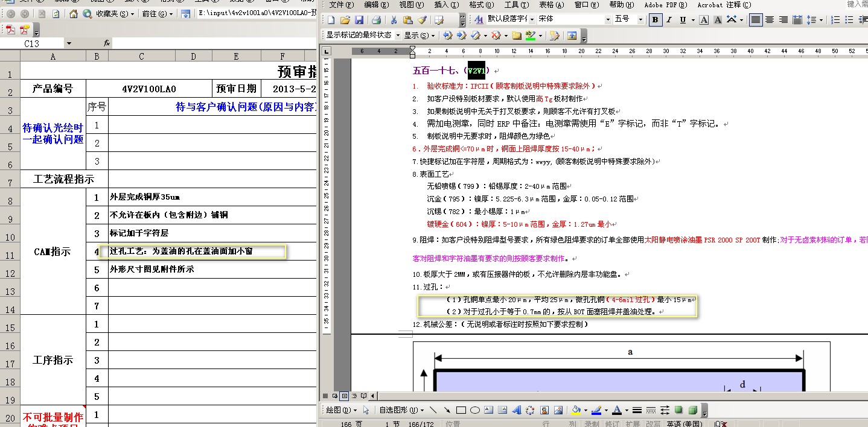Open Word 格式(O) menu
This screenshot has height=427, width=868.
(x=481, y=4)
